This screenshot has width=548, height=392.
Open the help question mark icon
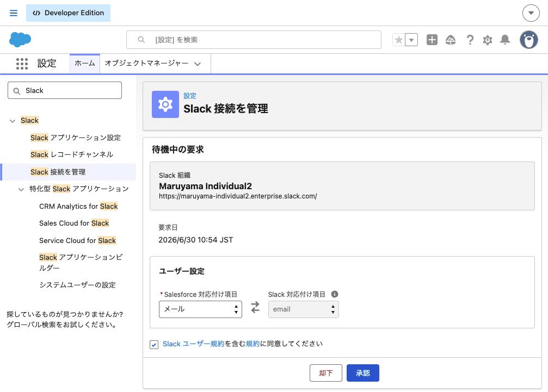[470, 40]
